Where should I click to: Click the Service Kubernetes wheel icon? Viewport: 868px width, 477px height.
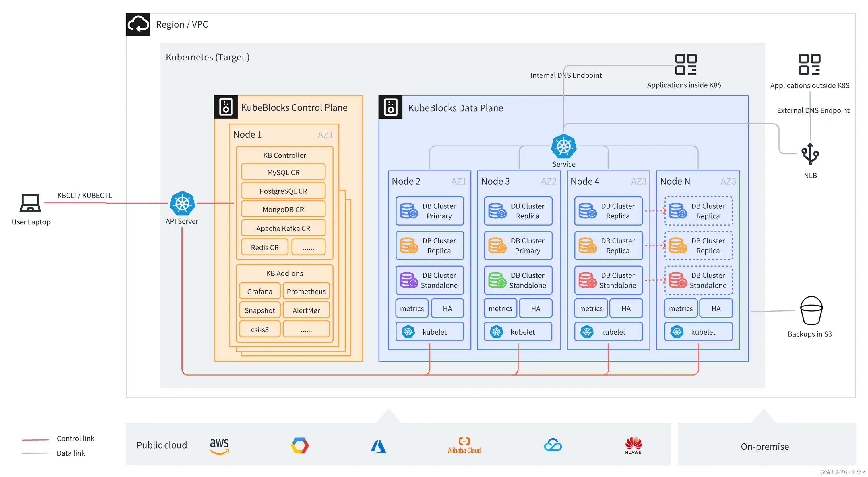tap(563, 146)
